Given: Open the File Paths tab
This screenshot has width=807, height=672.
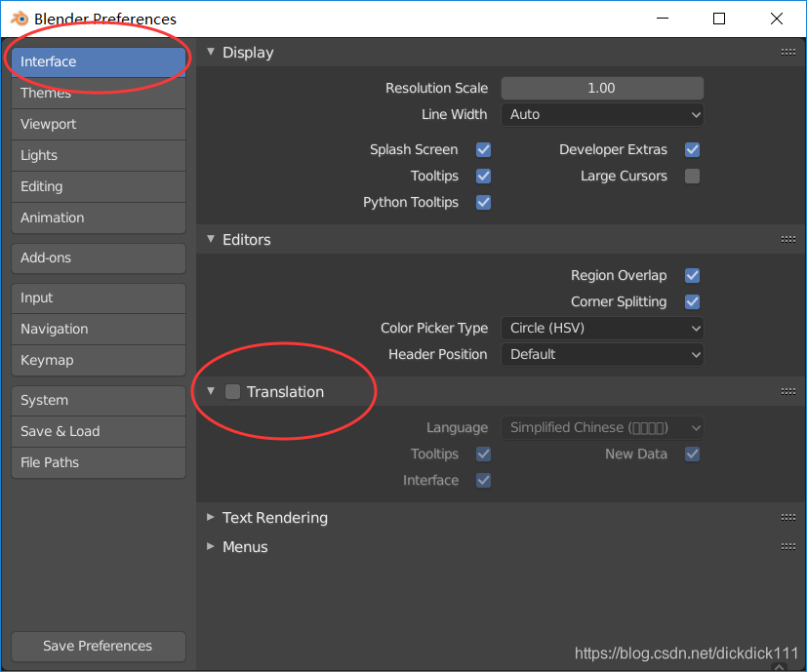Looking at the screenshot, I should click(x=99, y=462).
